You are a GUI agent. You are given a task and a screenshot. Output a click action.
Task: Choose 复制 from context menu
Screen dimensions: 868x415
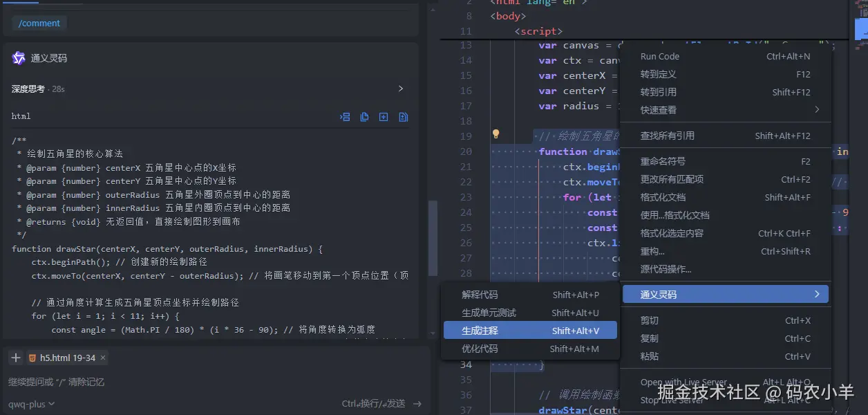725,338
